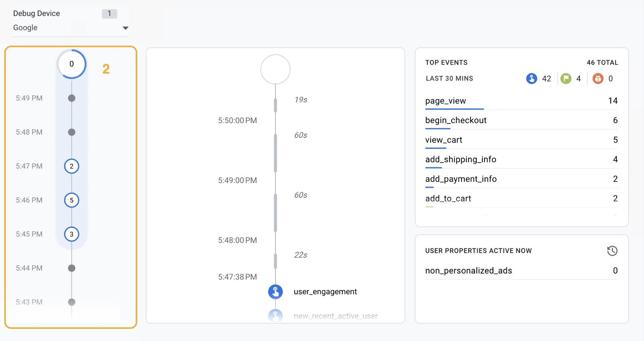Screen dimensions: 644x341
Task: Click the 5:49 PM timeline dot
Action: tap(72, 98)
